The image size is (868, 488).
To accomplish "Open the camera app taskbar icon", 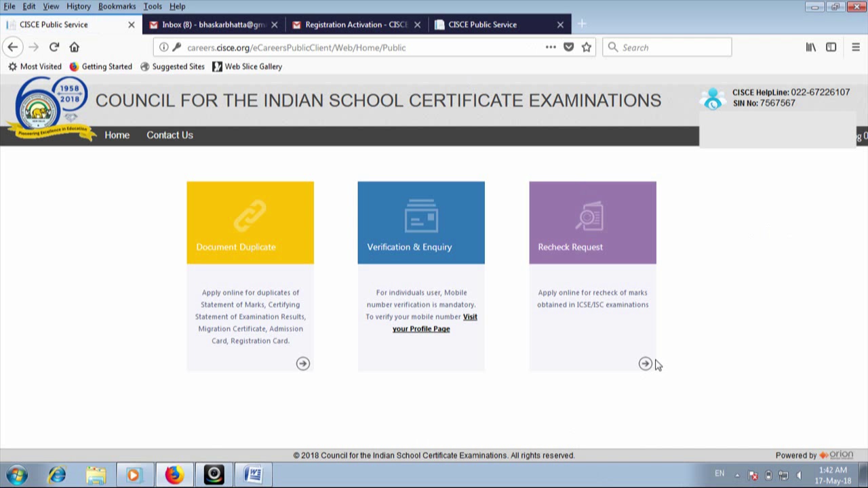I will click(x=214, y=475).
